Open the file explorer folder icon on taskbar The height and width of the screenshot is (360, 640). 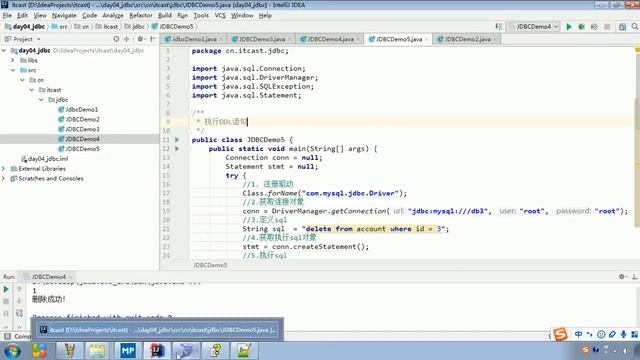[x=97, y=351]
